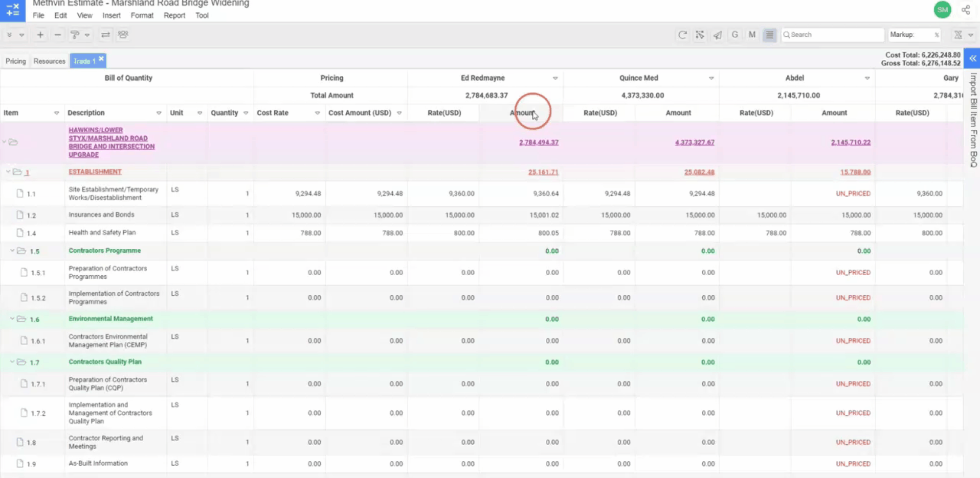Click the Search input field
Screen dimensions: 980x478
coord(834,35)
